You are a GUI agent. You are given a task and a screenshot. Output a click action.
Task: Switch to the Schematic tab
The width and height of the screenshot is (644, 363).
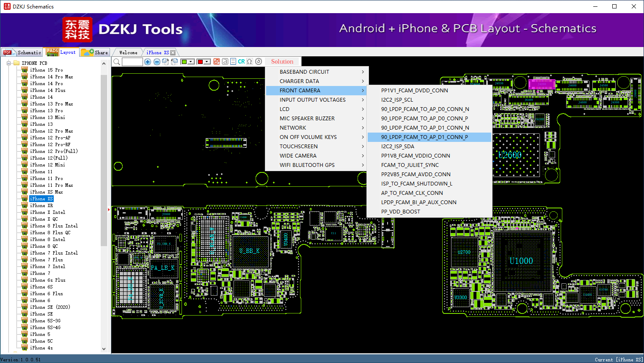(22, 53)
